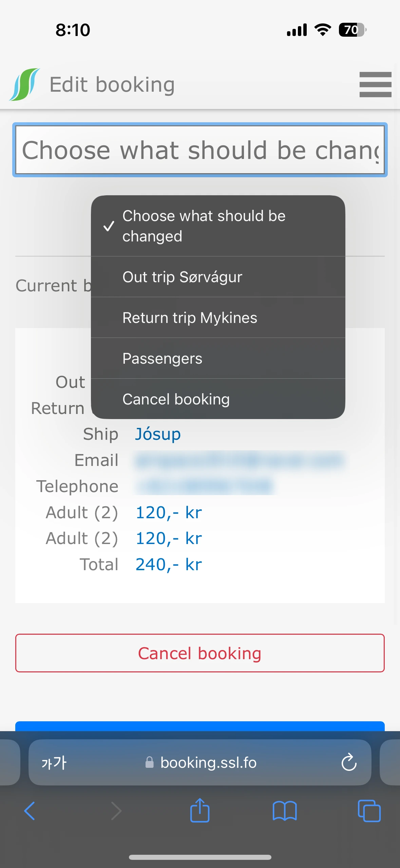Screen dimensions: 400x868
Task: Tap the blue button below Cancel booking
Action: coord(200,726)
